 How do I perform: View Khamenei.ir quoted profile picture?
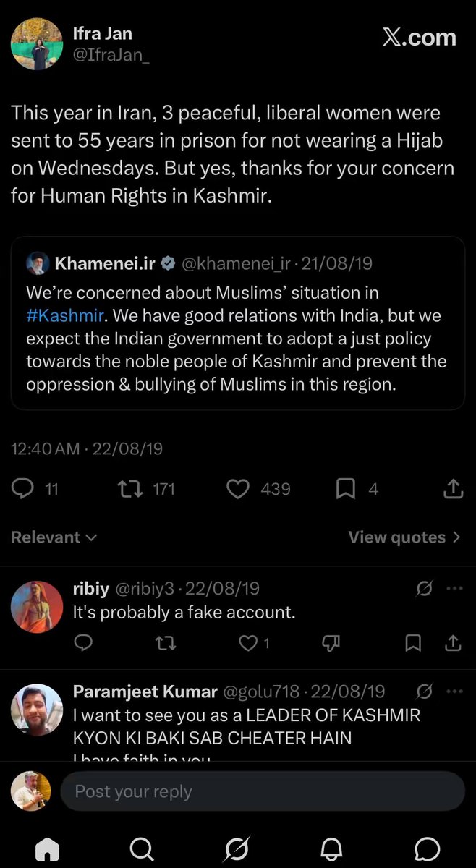click(38, 264)
